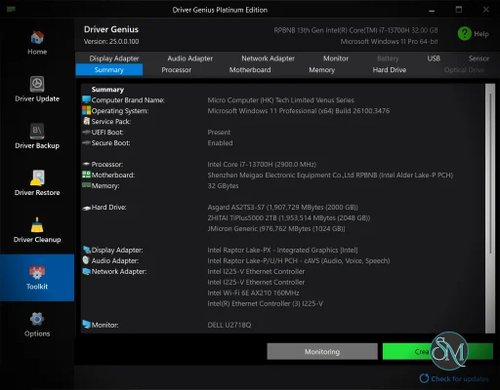Click the UEFI Boot 'Present' value
This screenshot has height=390, width=500.
coord(219,132)
